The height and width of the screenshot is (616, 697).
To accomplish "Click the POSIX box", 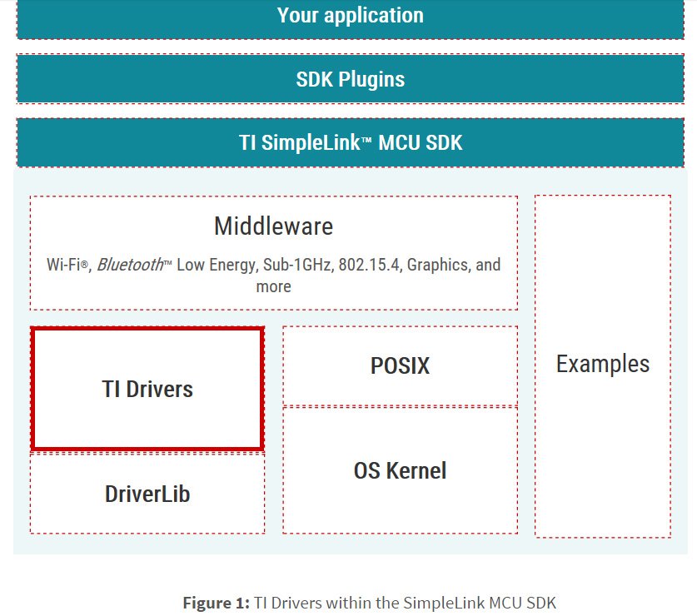I will click(400, 365).
